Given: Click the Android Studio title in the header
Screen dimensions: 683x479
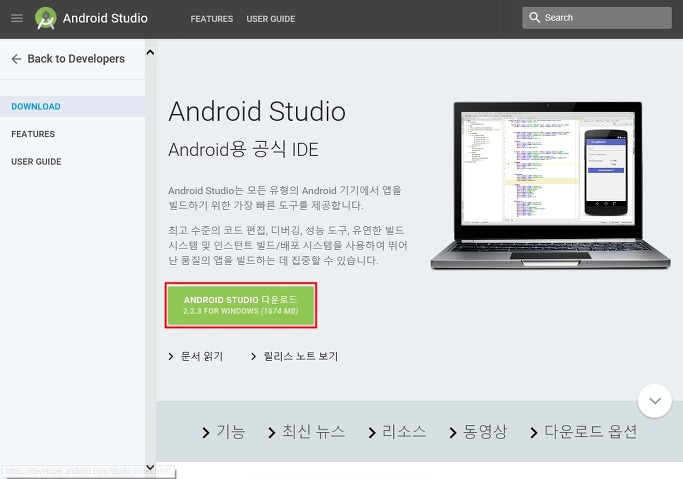Looking at the screenshot, I should pos(105,18).
